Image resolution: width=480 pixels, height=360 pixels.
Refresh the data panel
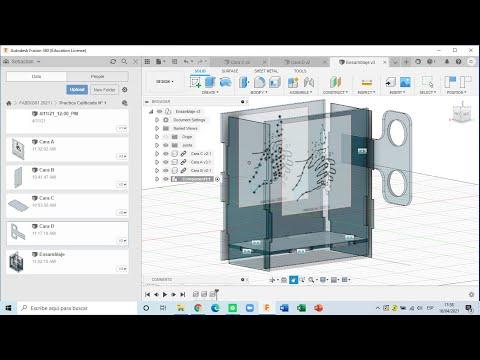113,61
